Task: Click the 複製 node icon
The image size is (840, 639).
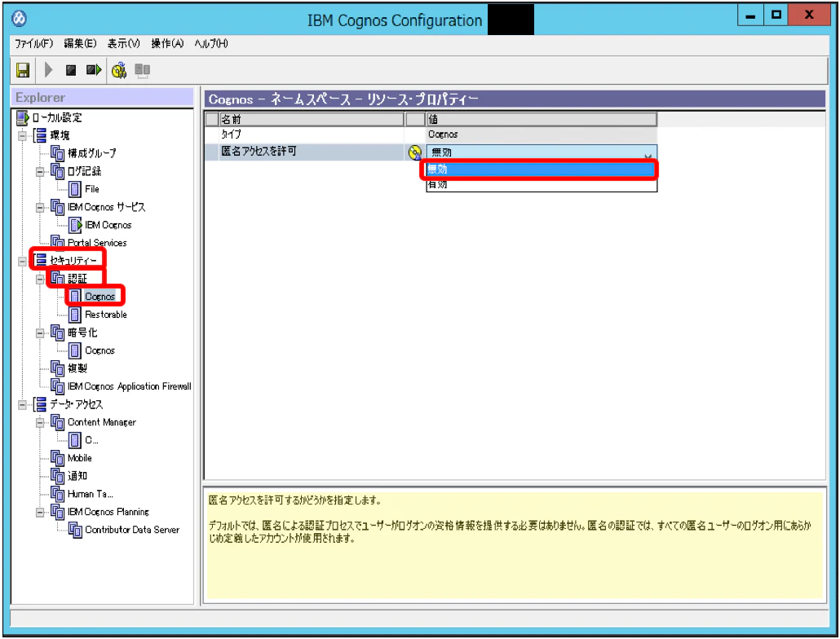Action: click(57, 368)
